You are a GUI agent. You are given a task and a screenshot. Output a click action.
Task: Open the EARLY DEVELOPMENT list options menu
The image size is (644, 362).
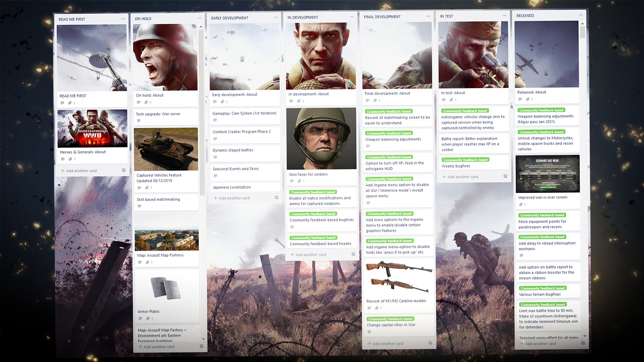(x=275, y=17)
